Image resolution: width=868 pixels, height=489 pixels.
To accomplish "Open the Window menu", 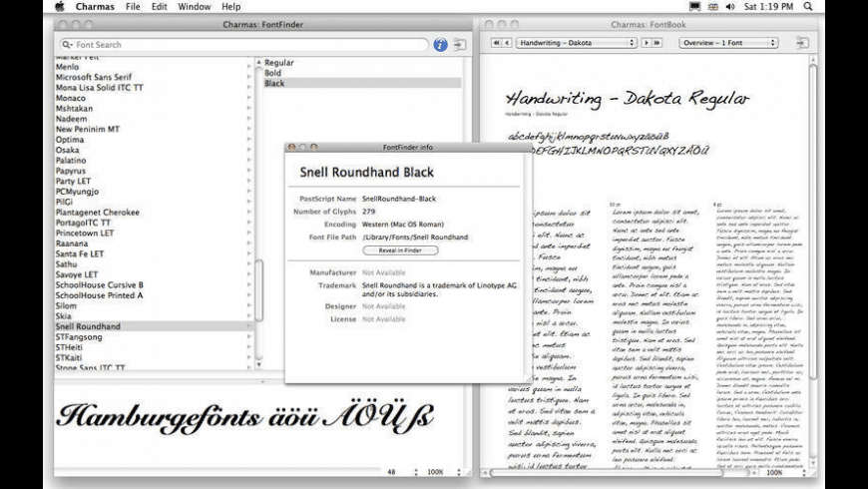I will (x=195, y=7).
